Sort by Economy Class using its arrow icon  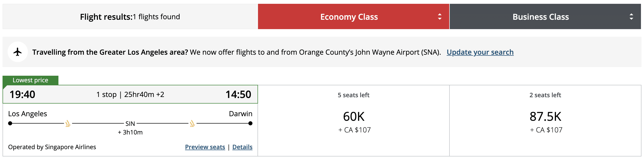coord(440,17)
